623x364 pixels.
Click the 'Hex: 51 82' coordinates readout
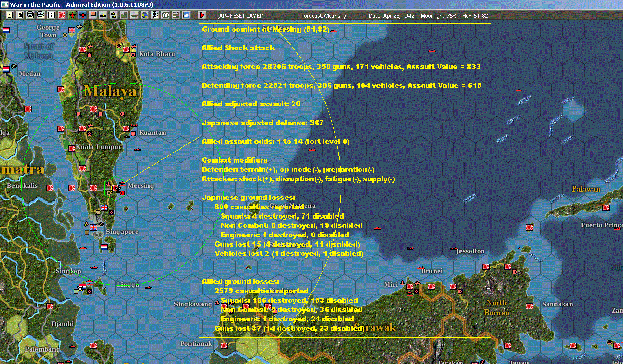(475, 16)
